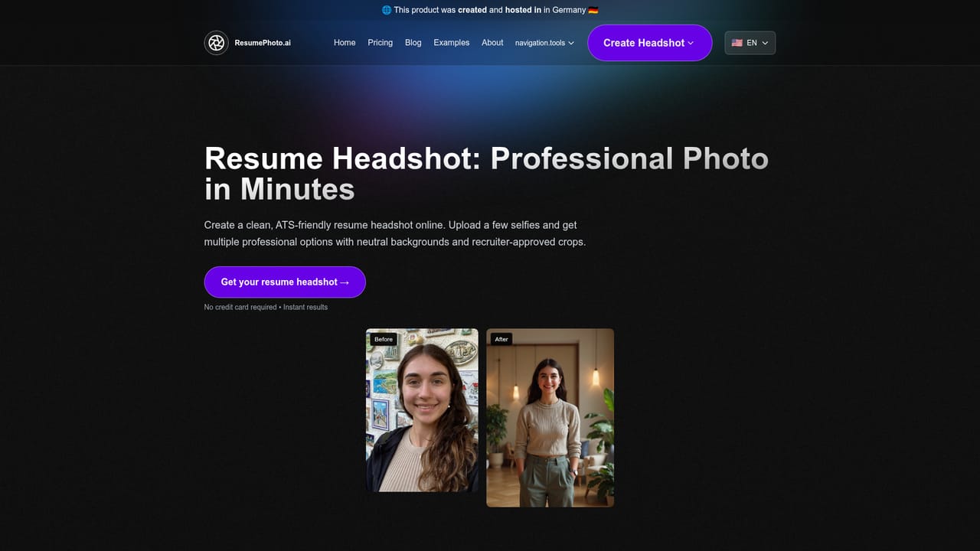Open the Blog nav link

click(x=413, y=43)
